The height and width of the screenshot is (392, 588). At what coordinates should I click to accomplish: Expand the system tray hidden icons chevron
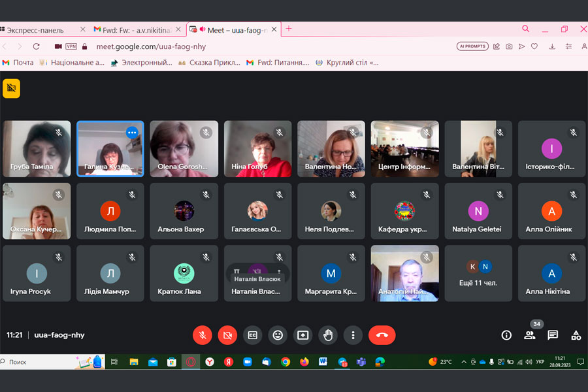point(464,362)
